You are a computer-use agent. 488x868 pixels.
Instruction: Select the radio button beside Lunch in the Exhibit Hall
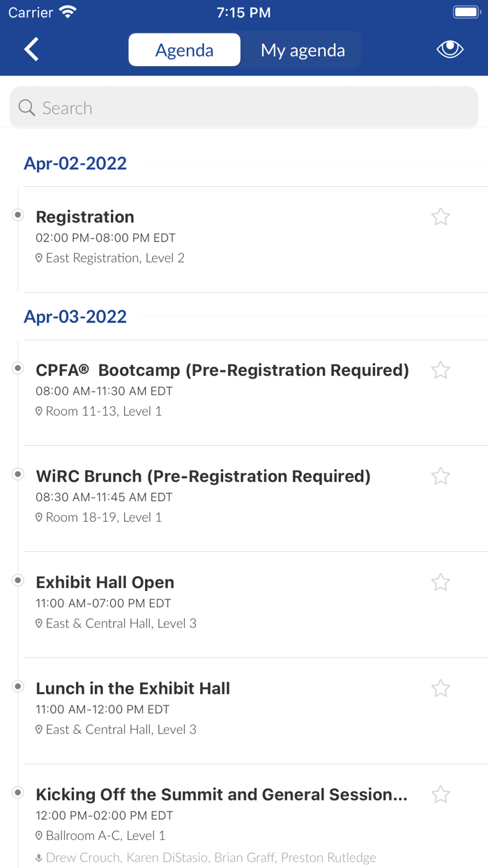(17, 685)
